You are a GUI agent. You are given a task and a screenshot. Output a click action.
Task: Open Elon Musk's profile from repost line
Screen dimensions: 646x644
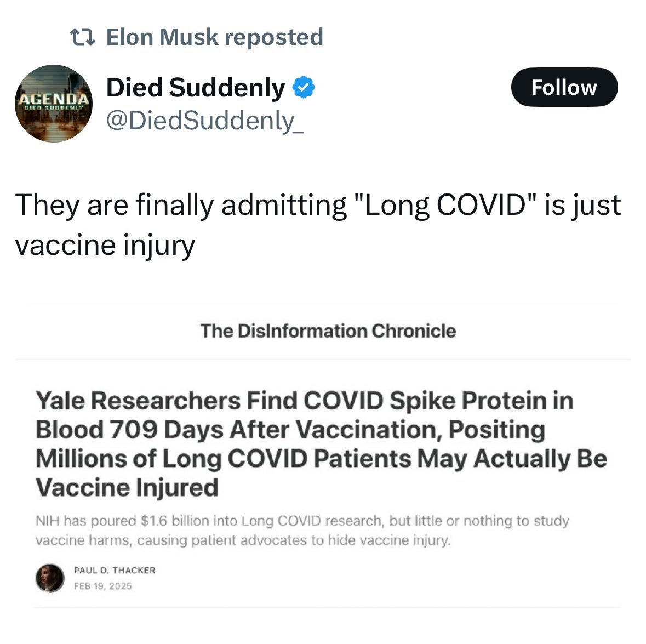(162, 37)
